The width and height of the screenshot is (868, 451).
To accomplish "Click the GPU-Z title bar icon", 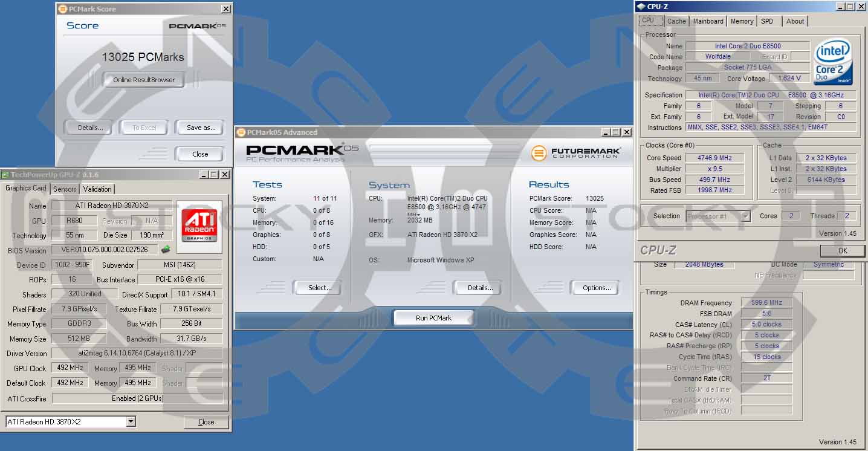I will [x=5, y=175].
